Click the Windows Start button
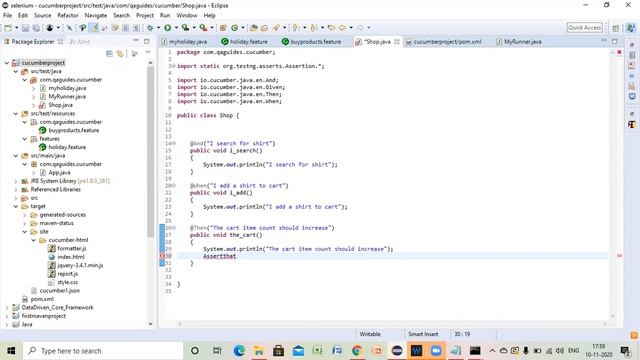 coord(11,351)
